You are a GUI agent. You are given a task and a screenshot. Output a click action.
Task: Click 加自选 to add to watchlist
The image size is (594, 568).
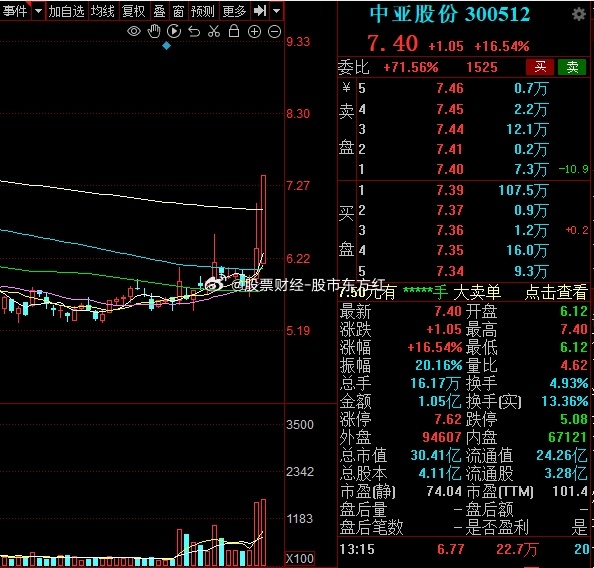coord(66,11)
